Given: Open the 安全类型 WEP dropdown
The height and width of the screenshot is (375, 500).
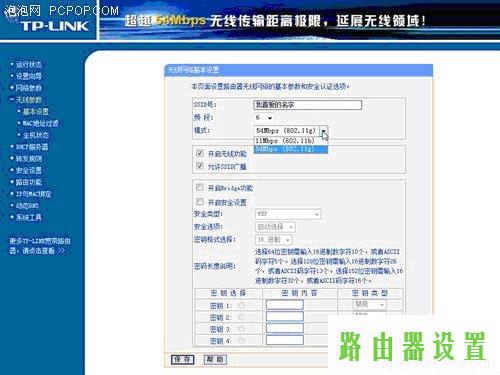Looking at the screenshot, I should (x=288, y=214).
